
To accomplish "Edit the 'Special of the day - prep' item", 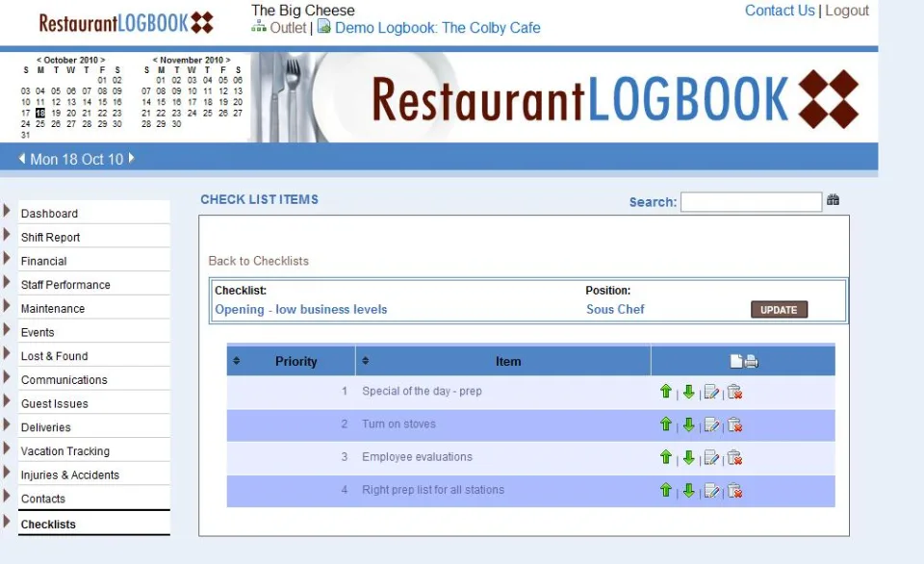I will pos(711,392).
